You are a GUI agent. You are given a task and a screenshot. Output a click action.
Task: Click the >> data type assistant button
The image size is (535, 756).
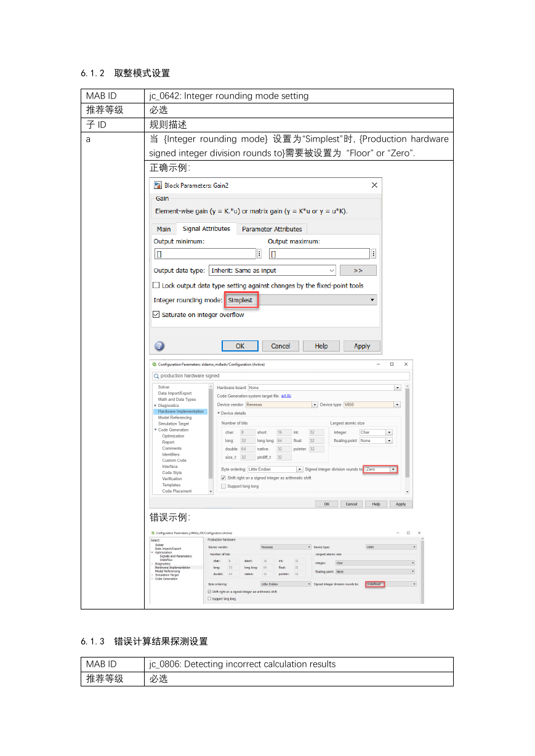(x=358, y=270)
